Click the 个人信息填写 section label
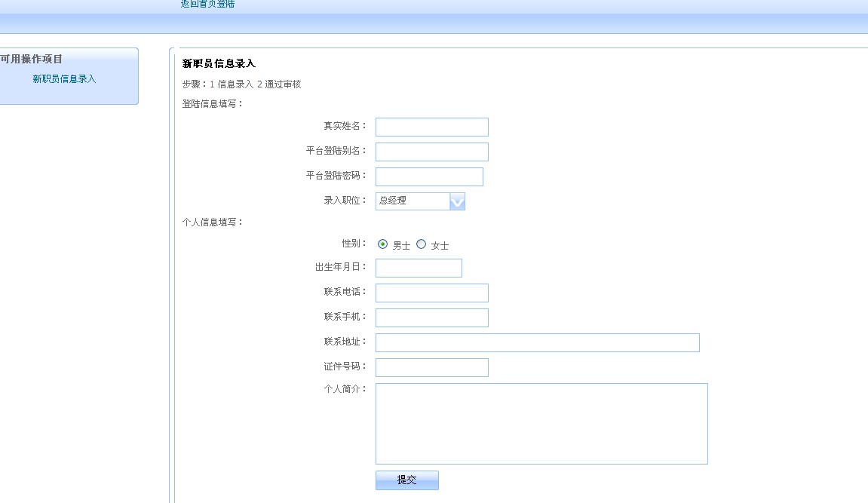 (x=213, y=222)
